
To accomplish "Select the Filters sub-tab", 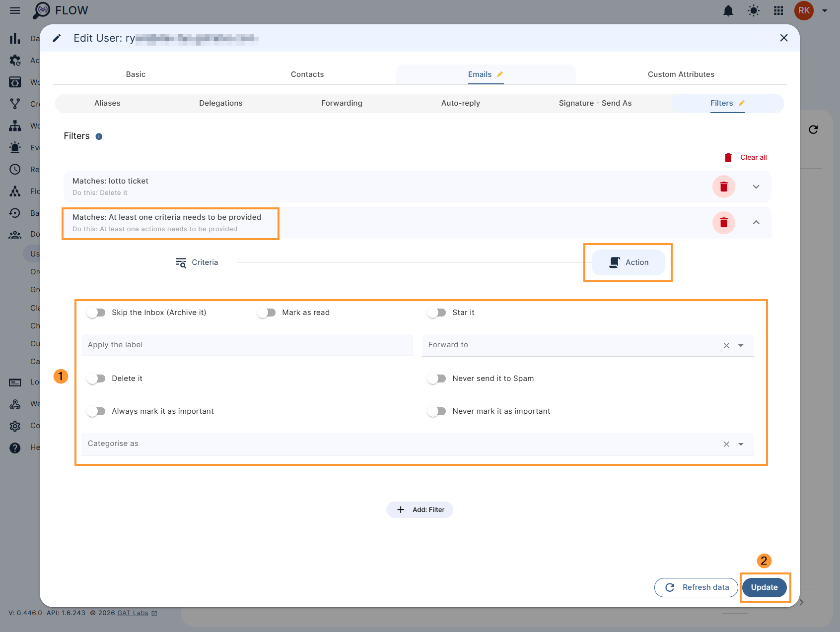I will [727, 103].
